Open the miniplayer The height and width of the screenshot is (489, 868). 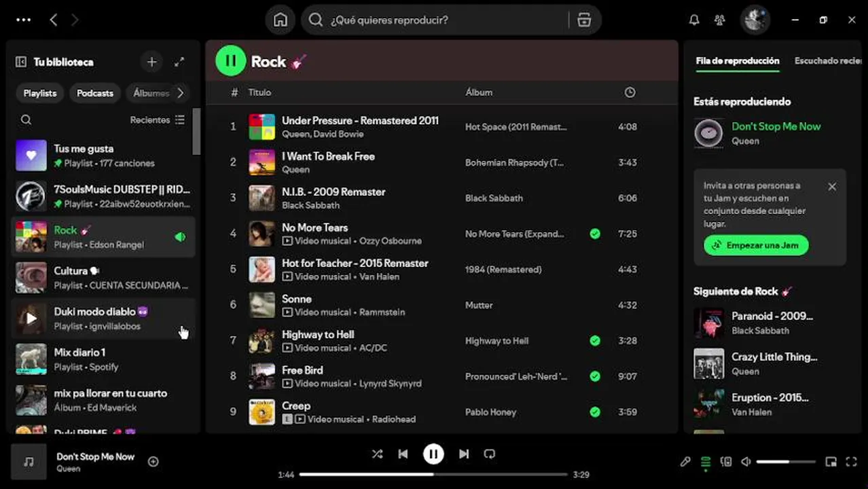[831, 462]
